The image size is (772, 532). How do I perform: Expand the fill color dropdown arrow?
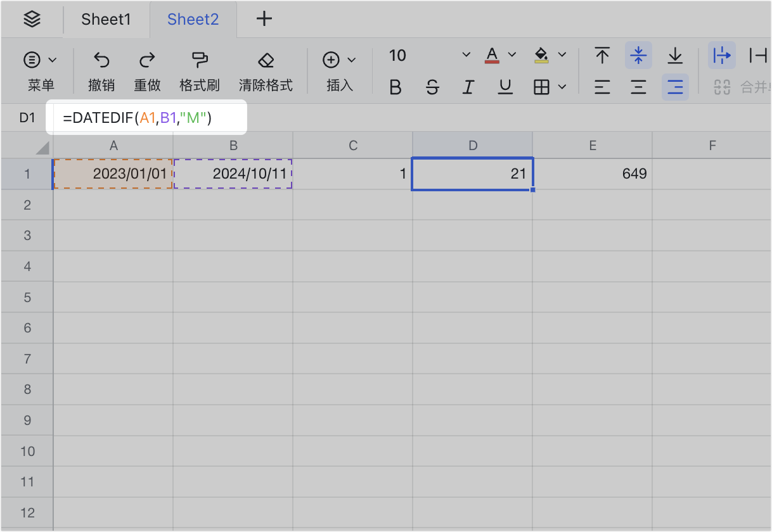pos(562,56)
